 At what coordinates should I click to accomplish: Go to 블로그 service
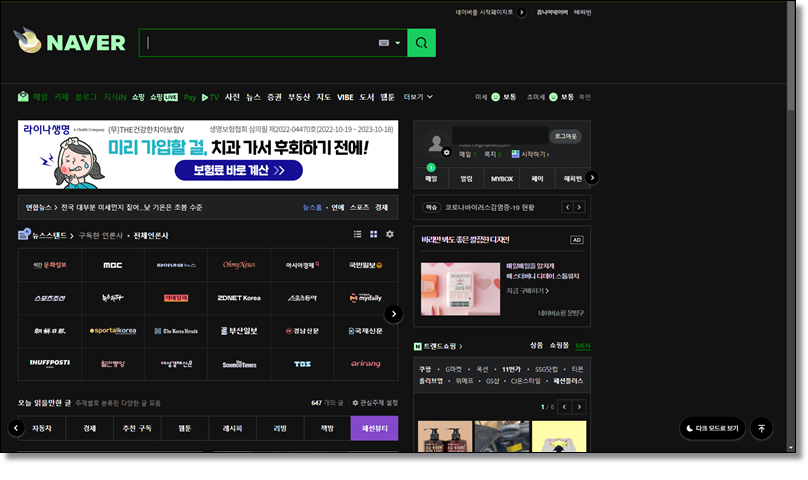[86, 97]
